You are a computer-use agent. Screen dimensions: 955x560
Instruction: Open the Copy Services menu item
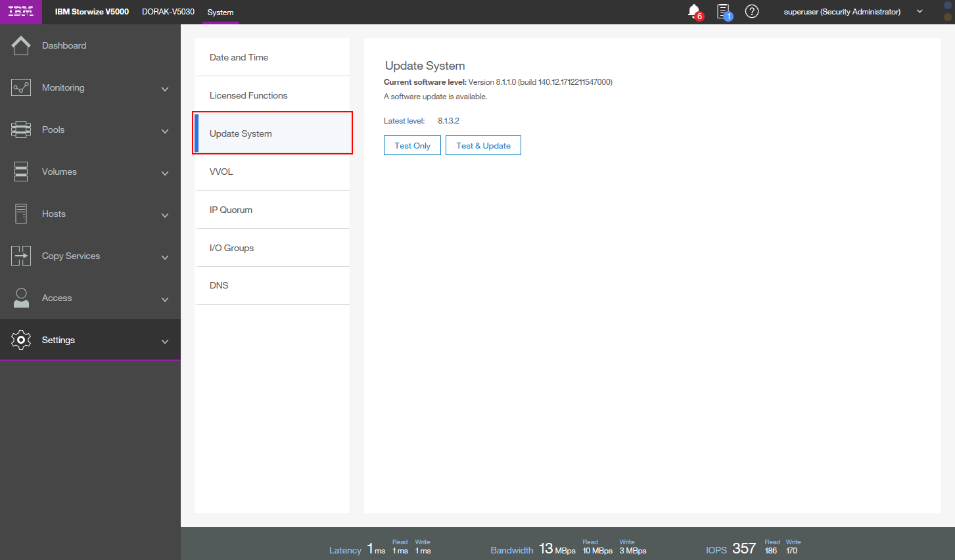click(x=90, y=256)
